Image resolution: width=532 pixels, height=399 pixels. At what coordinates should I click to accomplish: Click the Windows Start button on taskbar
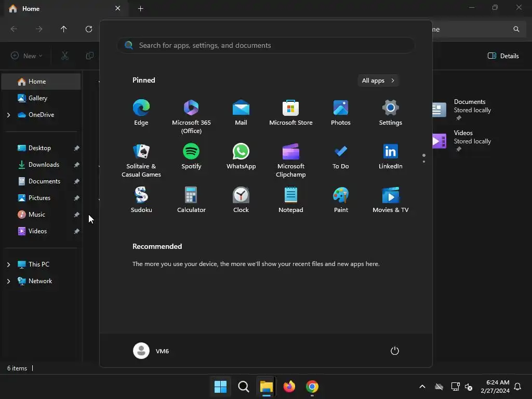pyautogui.click(x=220, y=387)
